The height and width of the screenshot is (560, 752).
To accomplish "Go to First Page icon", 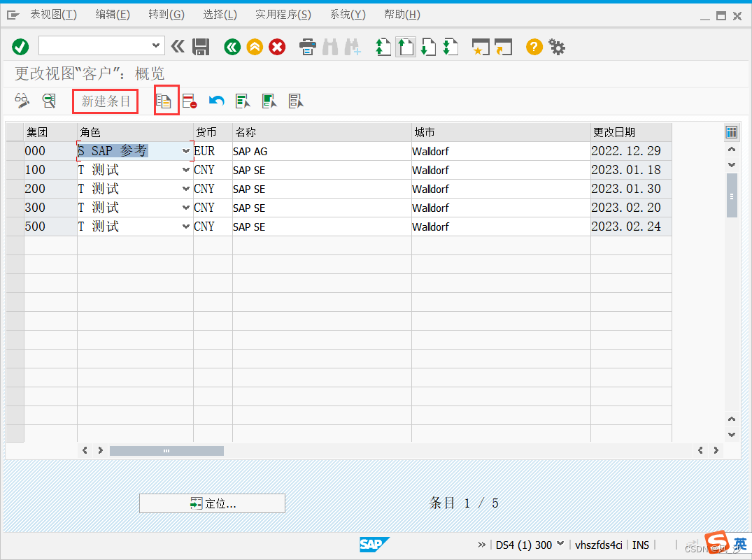I will point(383,47).
